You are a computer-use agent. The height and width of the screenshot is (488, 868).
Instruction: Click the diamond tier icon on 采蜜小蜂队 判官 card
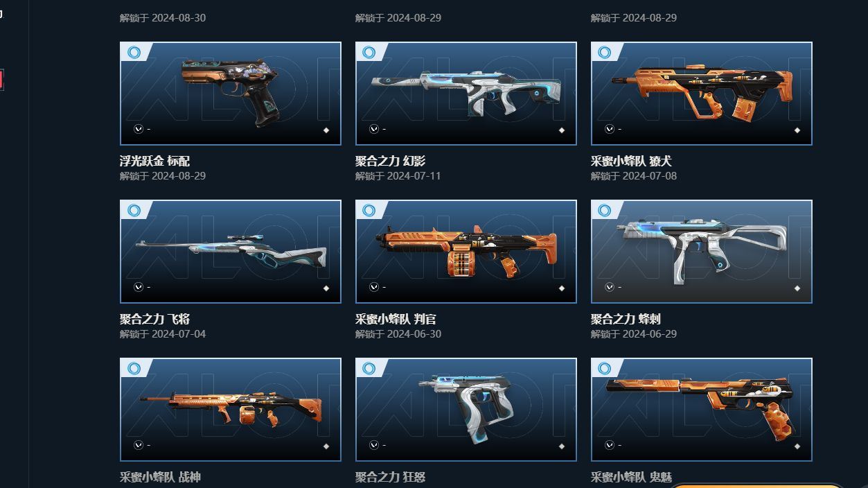[562, 288]
